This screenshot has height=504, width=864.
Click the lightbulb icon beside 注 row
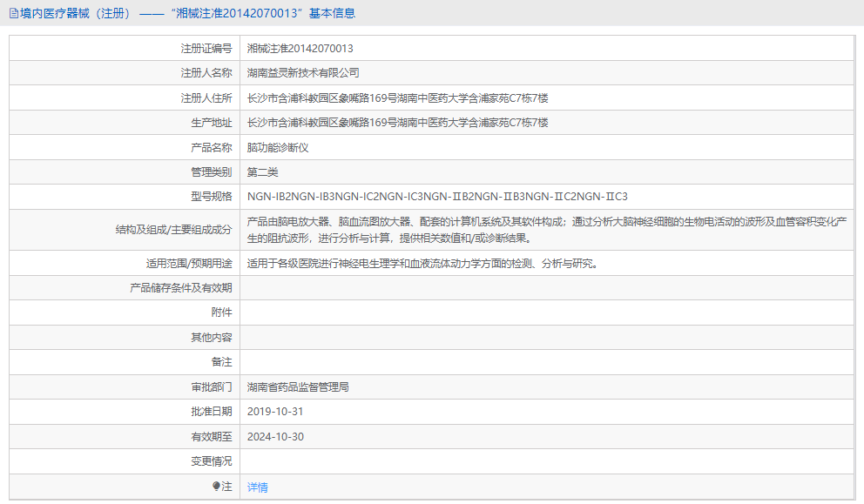point(218,487)
